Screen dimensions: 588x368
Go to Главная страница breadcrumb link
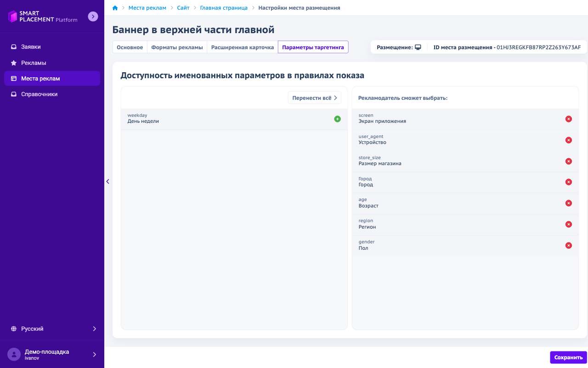tap(224, 8)
